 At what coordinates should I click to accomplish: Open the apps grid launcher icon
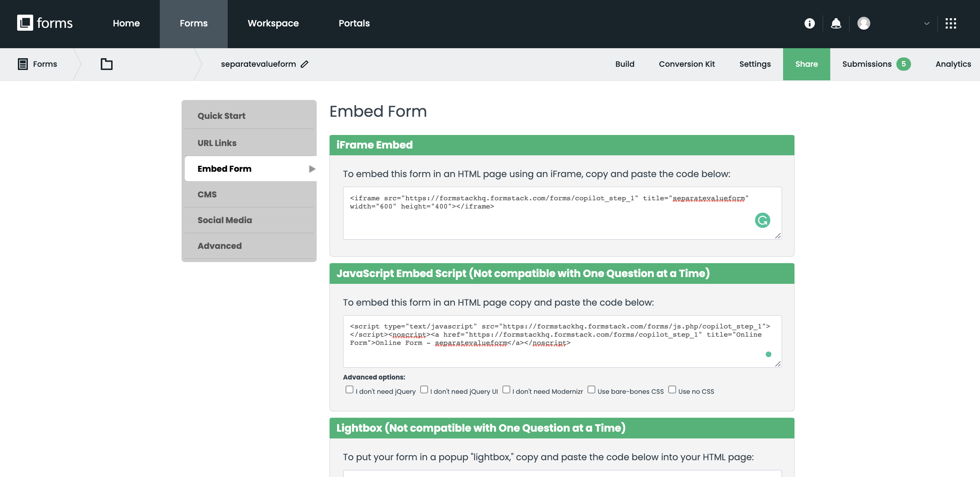click(951, 23)
